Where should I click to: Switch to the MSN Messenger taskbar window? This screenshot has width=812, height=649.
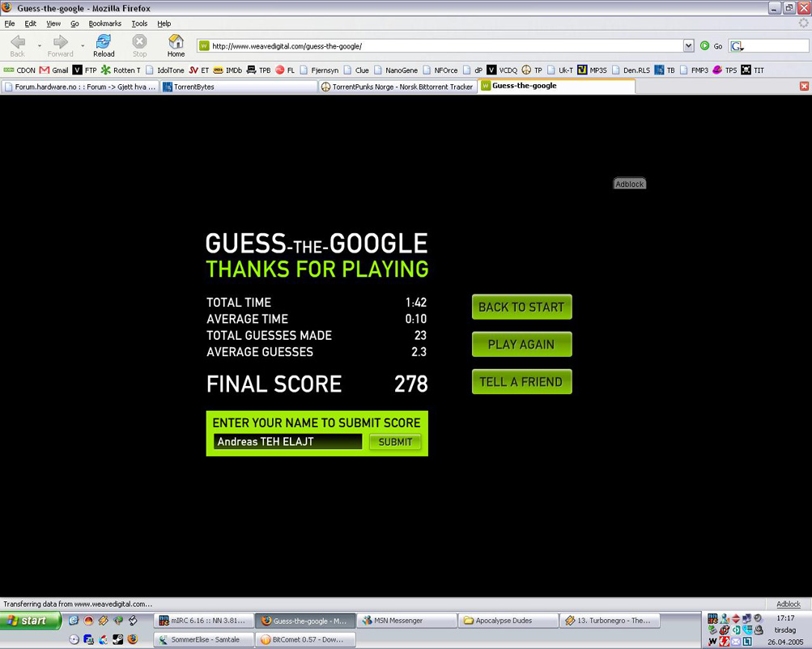pyautogui.click(x=407, y=620)
